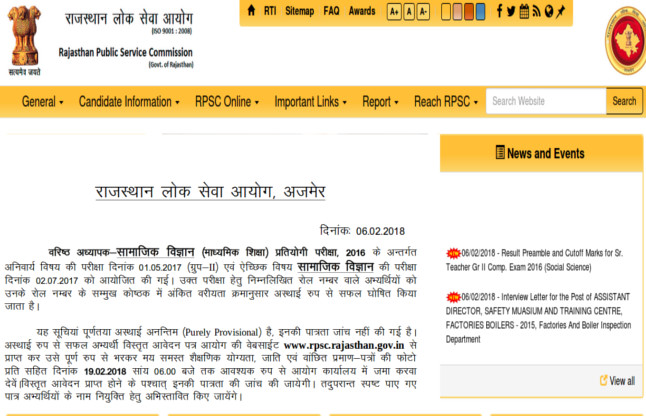Open the Awards link
Screen dimensions: 646x416
point(362,11)
